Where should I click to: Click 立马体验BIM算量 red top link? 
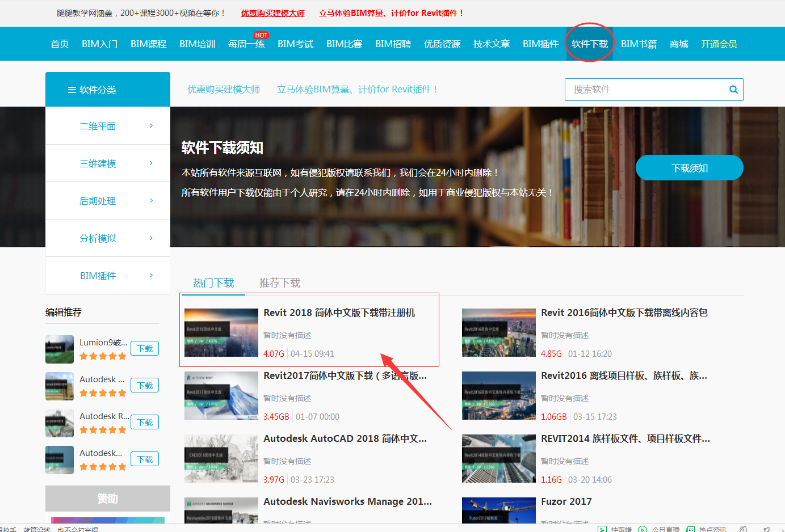click(x=392, y=13)
